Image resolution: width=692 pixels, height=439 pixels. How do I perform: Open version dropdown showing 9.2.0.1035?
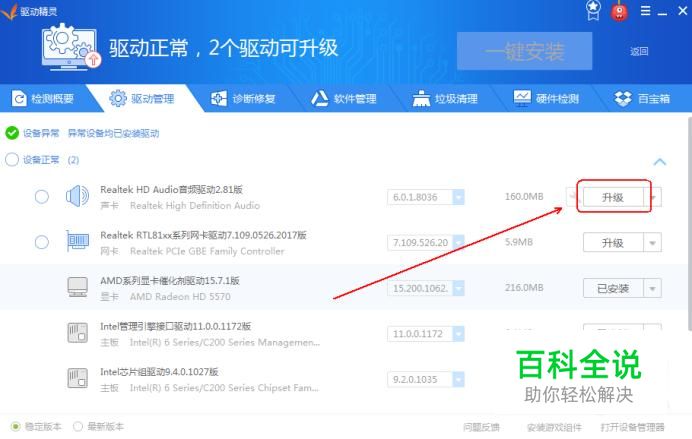[459, 379]
